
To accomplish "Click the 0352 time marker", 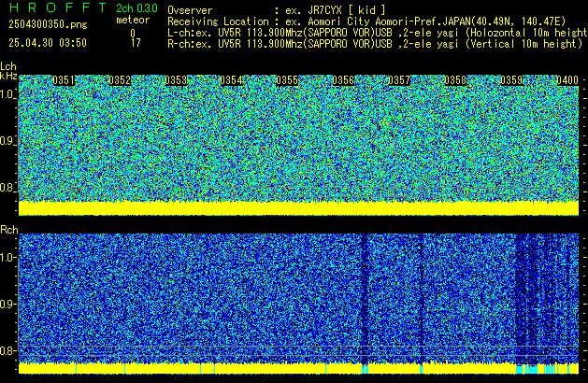I will [120, 80].
